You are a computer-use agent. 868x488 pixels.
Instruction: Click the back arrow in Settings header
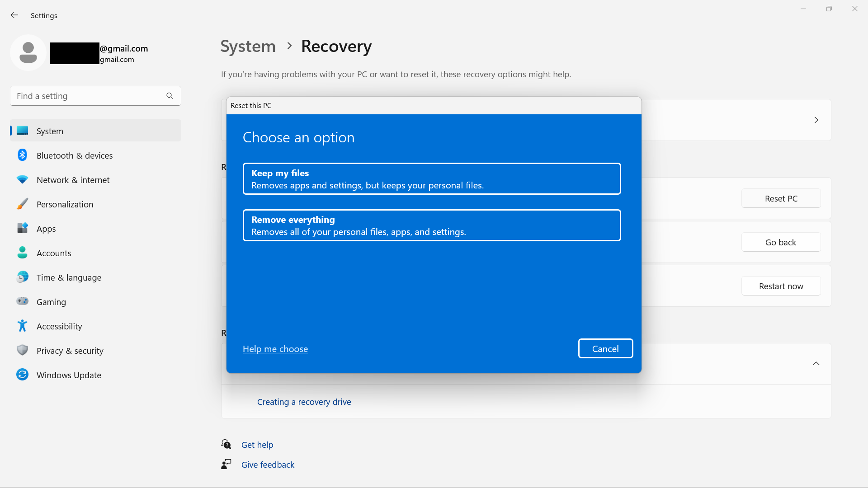pos(14,15)
